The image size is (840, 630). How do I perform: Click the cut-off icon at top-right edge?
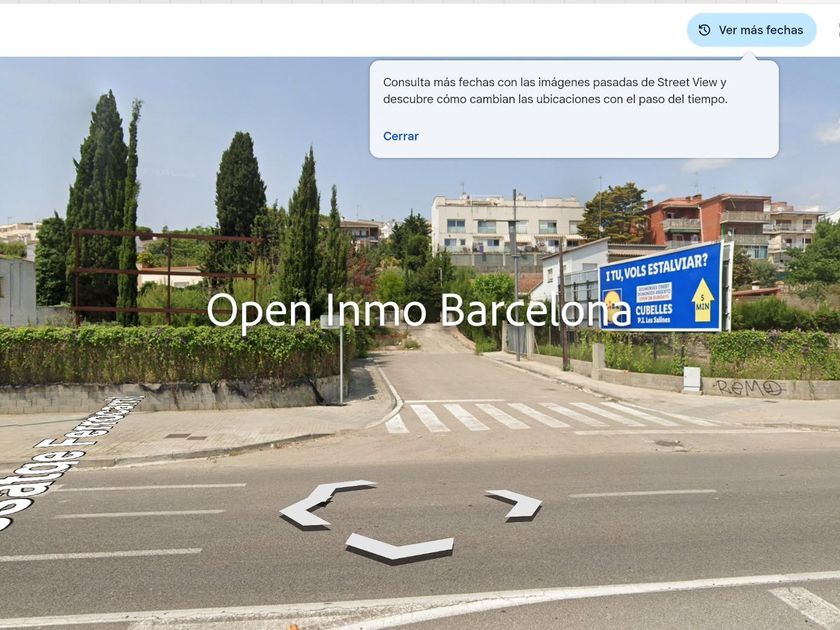click(836, 30)
